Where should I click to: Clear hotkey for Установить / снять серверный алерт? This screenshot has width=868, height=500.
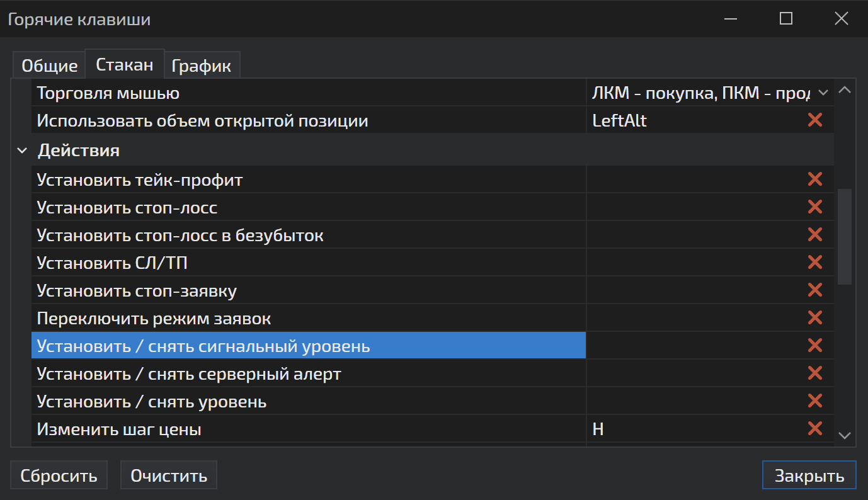click(x=814, y=373)
